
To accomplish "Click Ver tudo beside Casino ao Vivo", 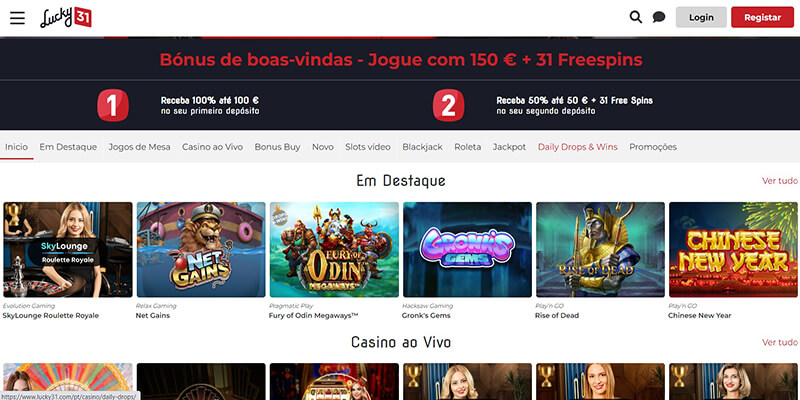I will (780, 342).
